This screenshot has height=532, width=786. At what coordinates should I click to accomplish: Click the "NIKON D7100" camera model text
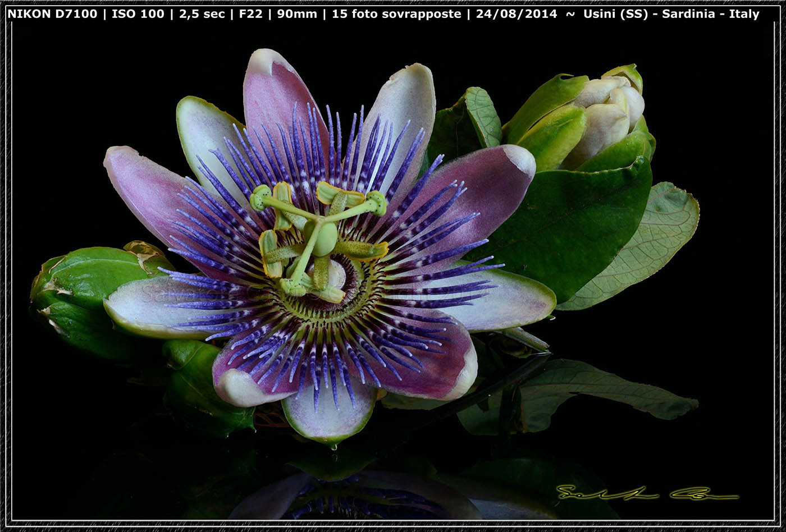pyautogui.click(x=52, y=14)
